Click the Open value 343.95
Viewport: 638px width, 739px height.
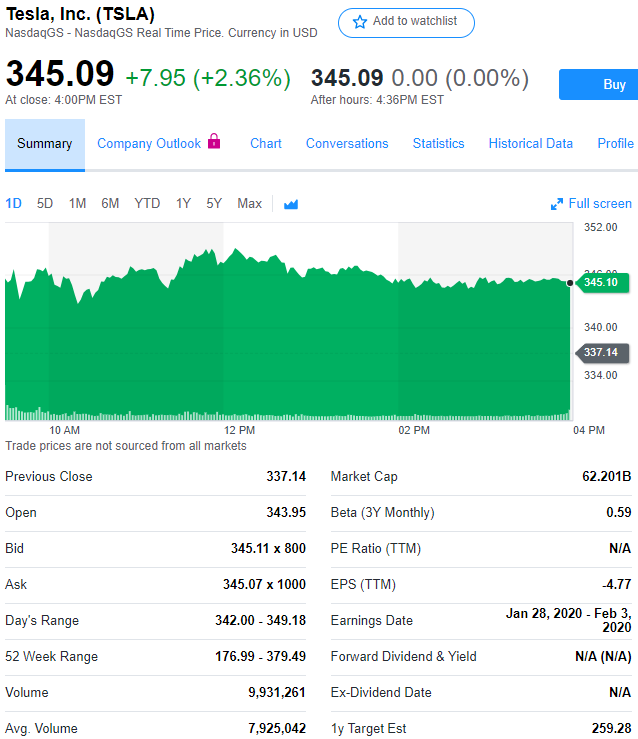point(286,512)
